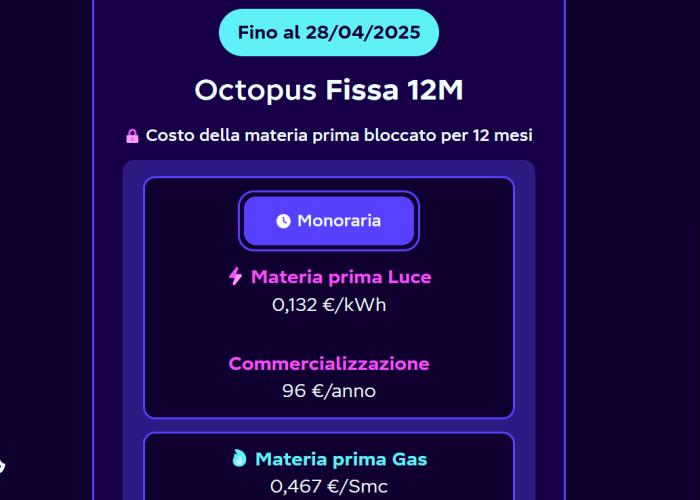
Task: Click the 0,467 €/Smc gas price
Action: tap(329, 487)
